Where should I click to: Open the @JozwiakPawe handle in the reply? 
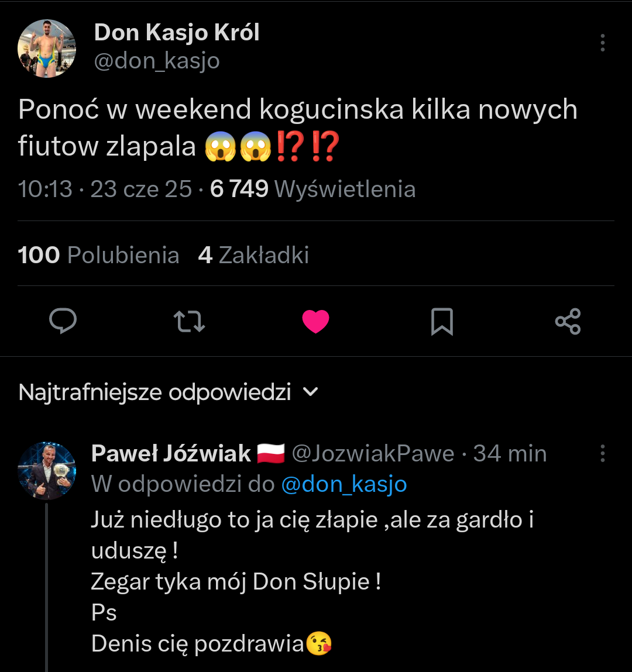[373, 453]
